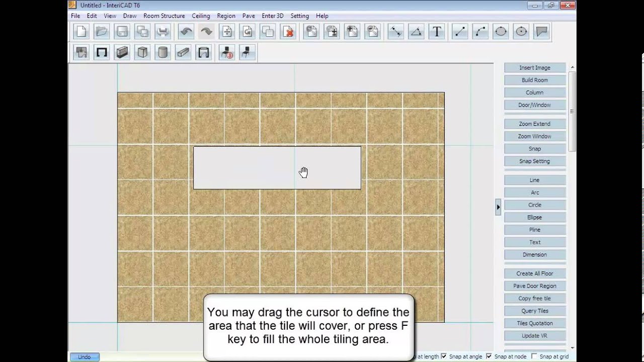Save the drawing with the floppy icon

(122, 32)
